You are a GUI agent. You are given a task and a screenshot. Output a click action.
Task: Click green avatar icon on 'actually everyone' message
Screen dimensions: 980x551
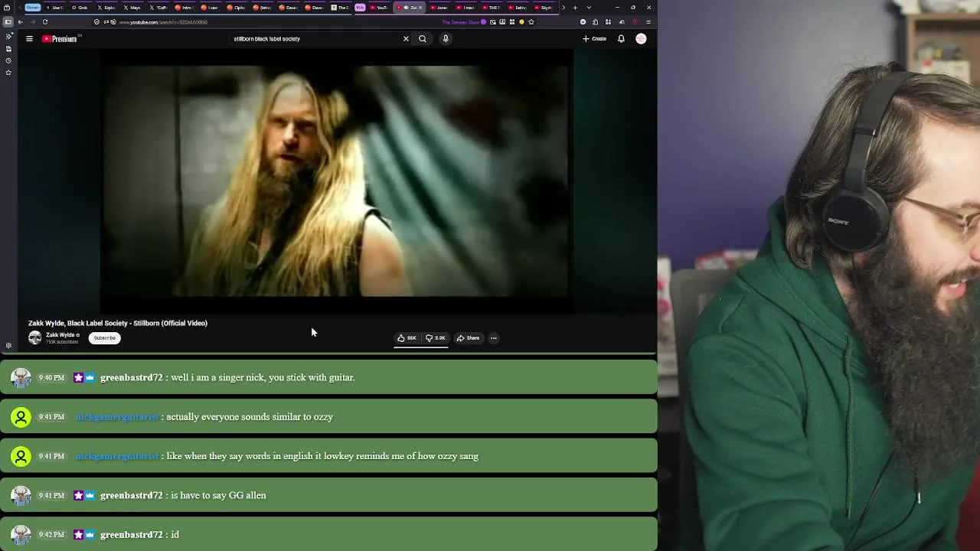point(21,417)
